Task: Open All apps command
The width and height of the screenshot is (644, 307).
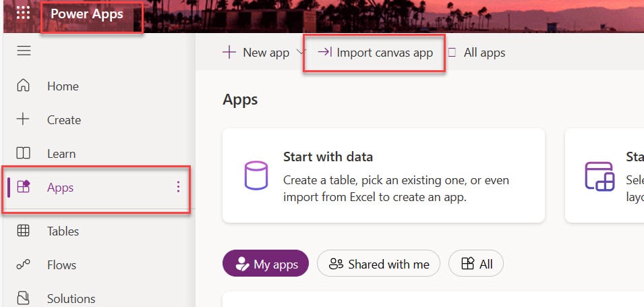Action: (x=477, y=53)
